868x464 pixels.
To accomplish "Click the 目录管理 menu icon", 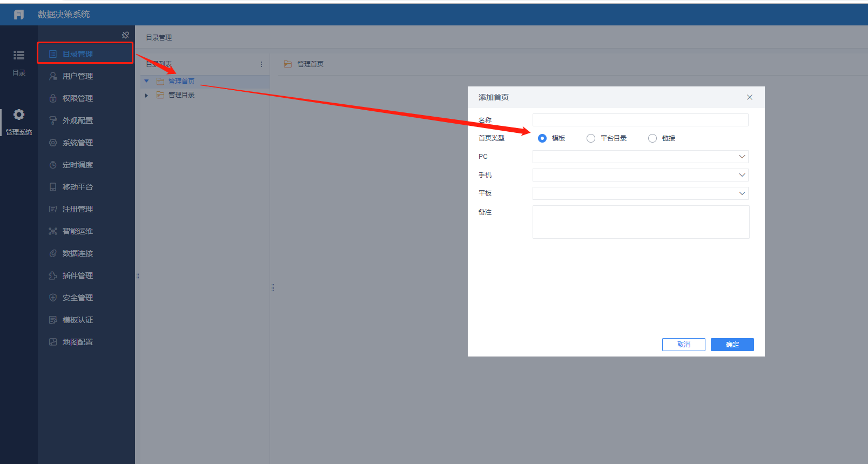I will click(53, 54).
